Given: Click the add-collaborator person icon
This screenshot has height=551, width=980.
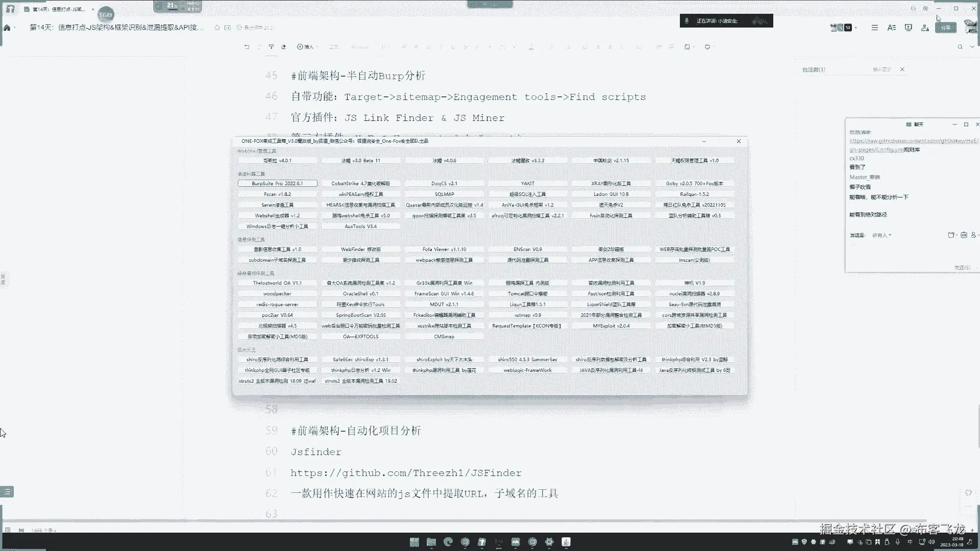Looking at the screenshot, I should click(925, 28).
